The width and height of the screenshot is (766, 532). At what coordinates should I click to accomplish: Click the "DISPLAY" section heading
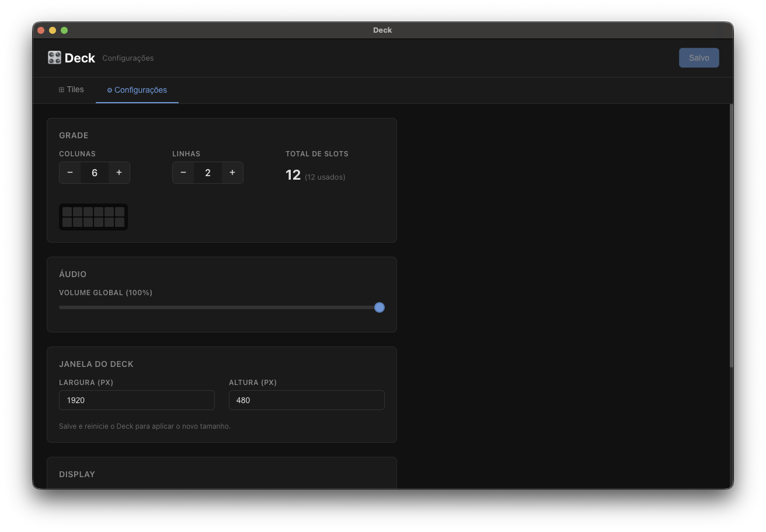pos(77,474)
